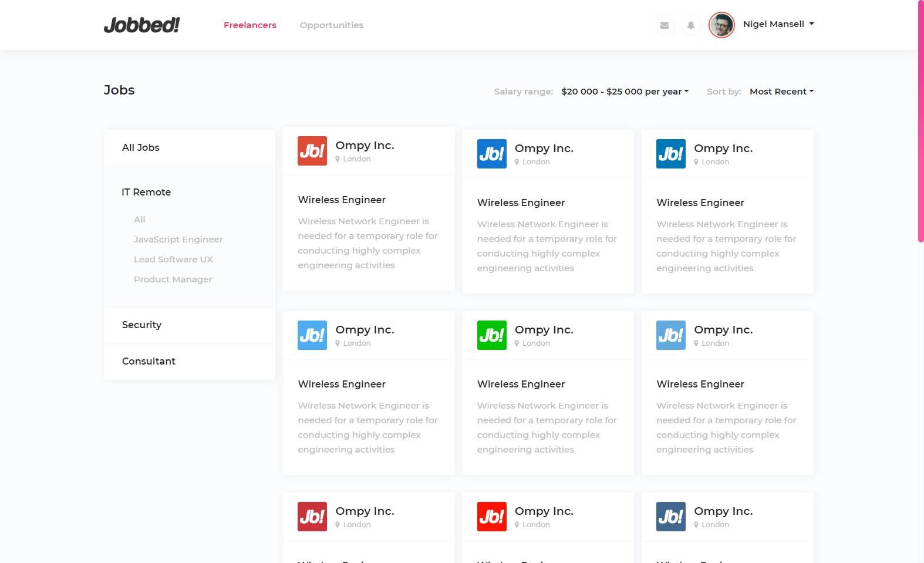Open the Nigel Mansell user menu
The width and height of the screenshot is (924, 563).
(778, 24)
